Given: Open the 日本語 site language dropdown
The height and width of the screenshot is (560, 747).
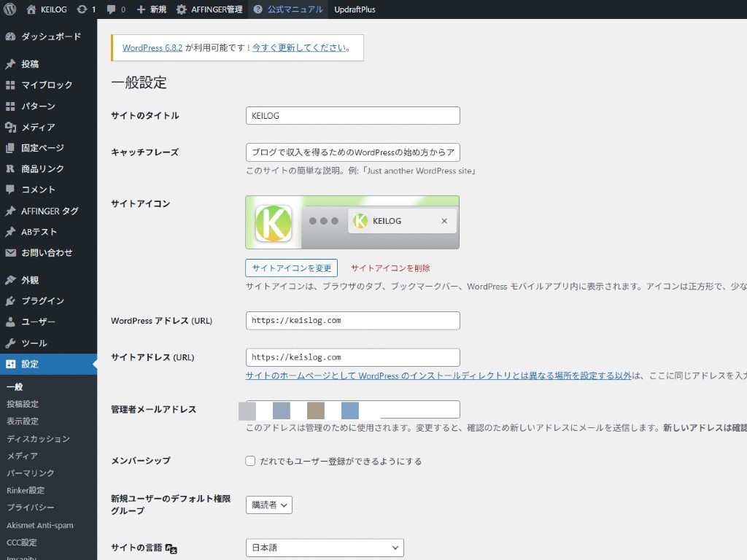Looking at the screenshot, I should (325, 548).
